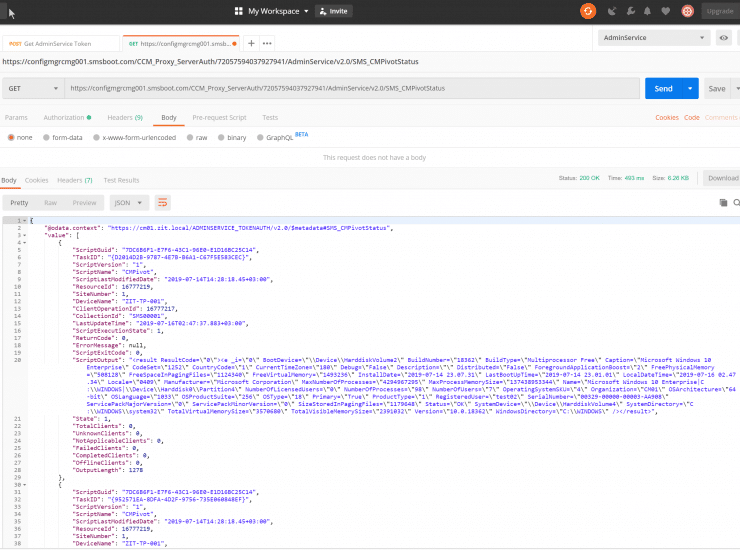This screenshot has width=740, height=550.
Task: Click the heart icon in header
Action: (666, 11)
